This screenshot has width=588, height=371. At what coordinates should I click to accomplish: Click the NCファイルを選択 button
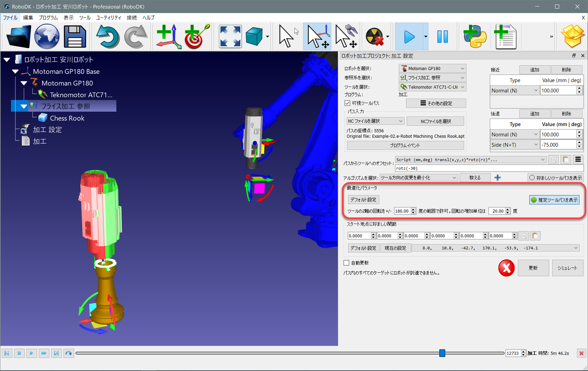[x=436, y=121]
